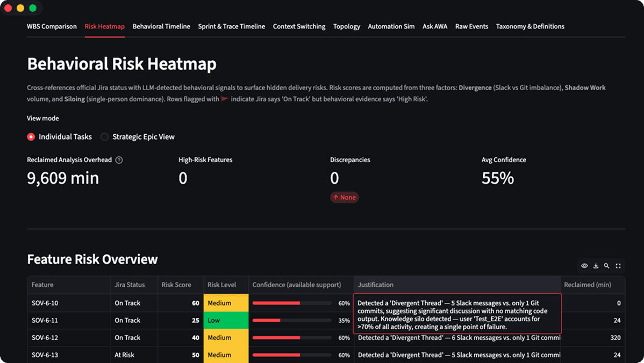Select the yellow Medium cell for SOV-6-10
This screenshot has width=644, height=363.
point(226,303)
